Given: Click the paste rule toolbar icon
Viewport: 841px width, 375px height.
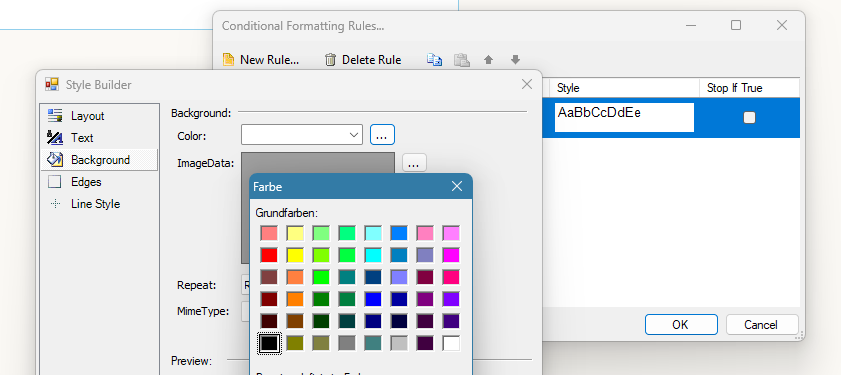Looking at the screenshot, I should [462, 60].
